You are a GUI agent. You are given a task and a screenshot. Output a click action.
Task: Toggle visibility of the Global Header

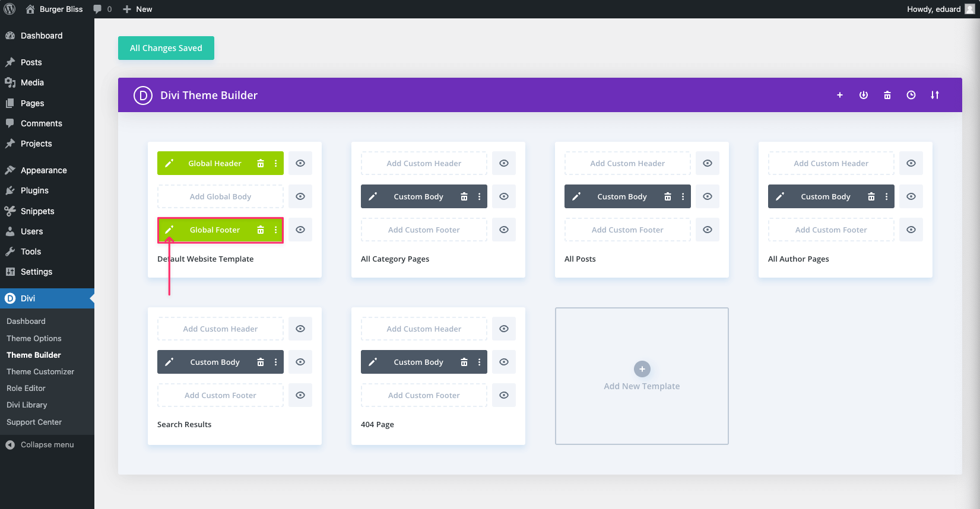(x=300, y=163)
